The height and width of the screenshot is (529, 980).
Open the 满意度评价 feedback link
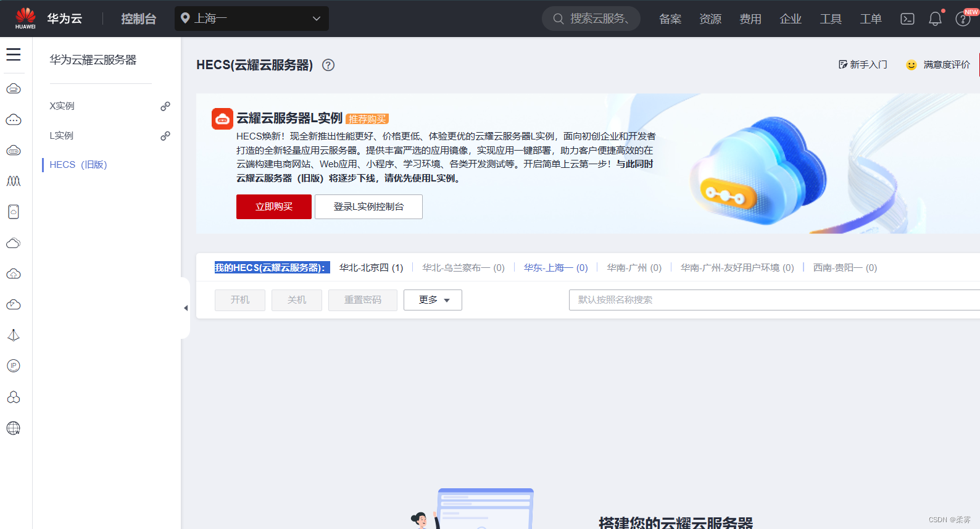[947, 65]
